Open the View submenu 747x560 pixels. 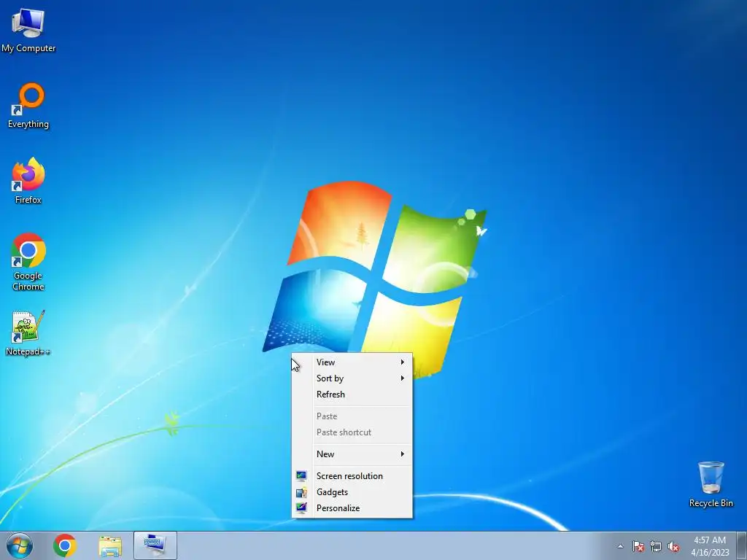[352, 362]
